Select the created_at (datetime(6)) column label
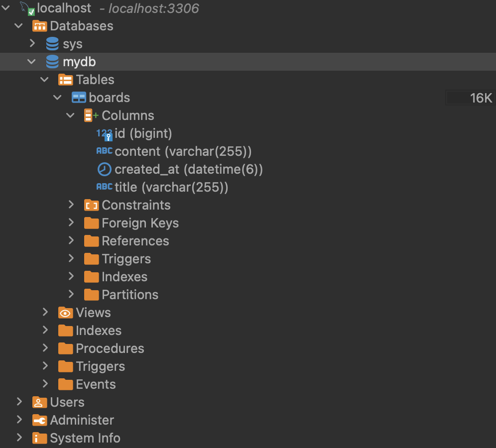The height and width of the screenshot is (448, 496). click(189, 169)
